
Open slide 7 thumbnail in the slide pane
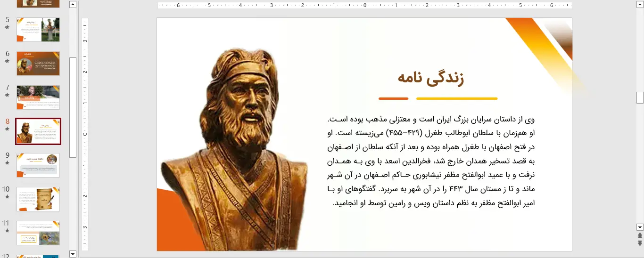(38, 97)
